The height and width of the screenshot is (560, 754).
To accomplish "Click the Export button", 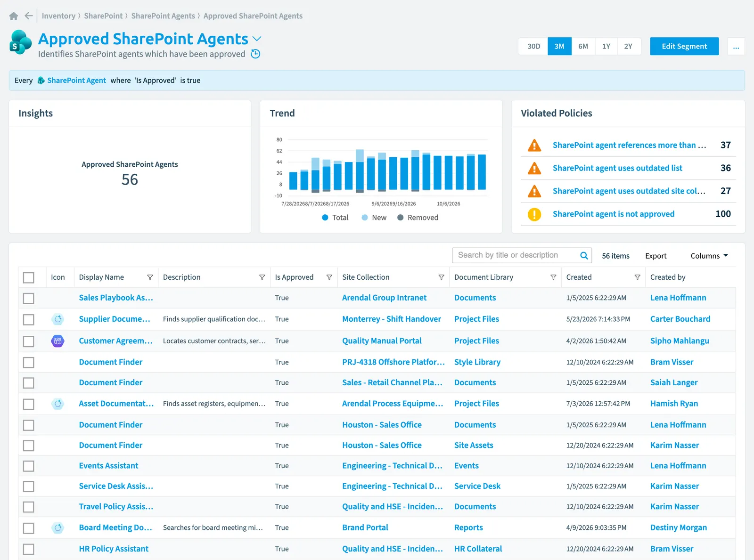I will point(656,256).
